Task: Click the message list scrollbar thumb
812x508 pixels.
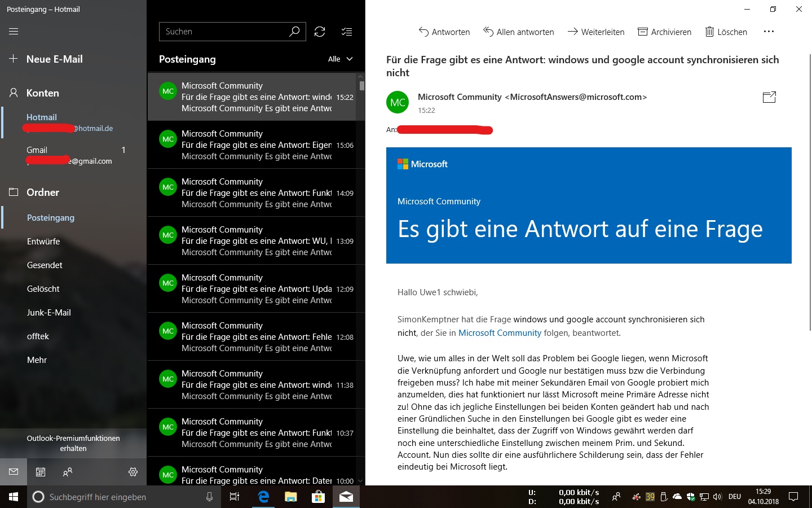Action: click(361, 86)
